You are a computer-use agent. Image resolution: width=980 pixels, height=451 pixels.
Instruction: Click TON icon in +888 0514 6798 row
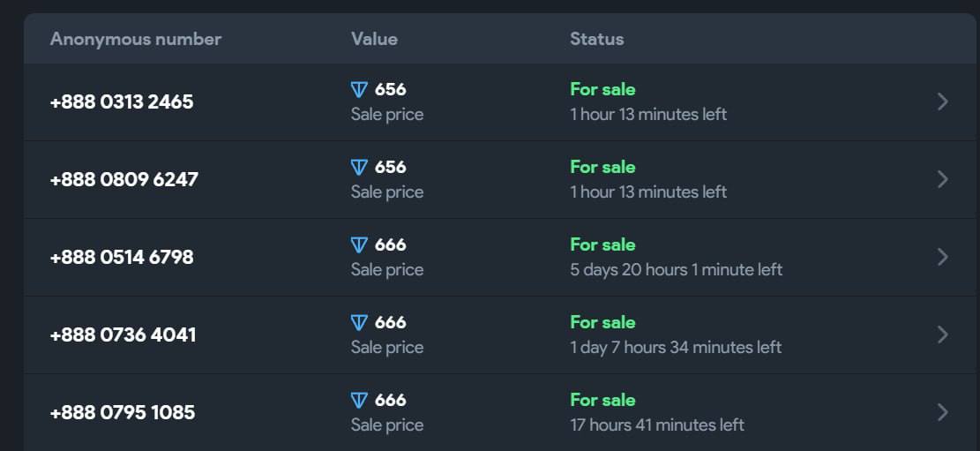pyautogui.click(x=359, y=245)
